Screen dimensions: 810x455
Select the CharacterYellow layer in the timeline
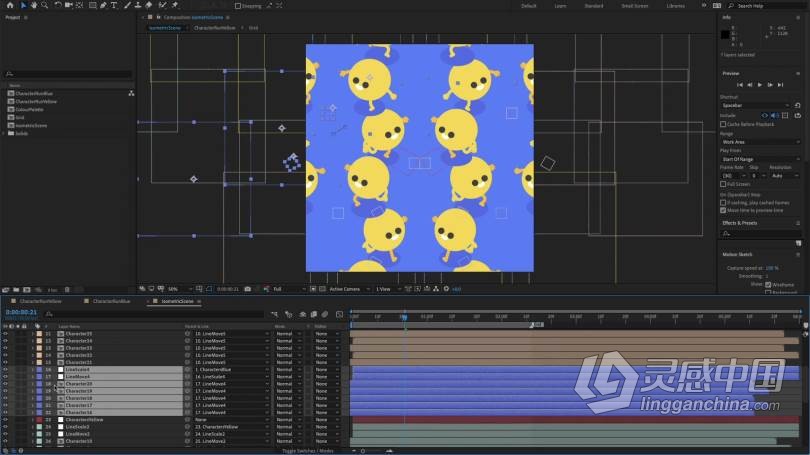85,419
